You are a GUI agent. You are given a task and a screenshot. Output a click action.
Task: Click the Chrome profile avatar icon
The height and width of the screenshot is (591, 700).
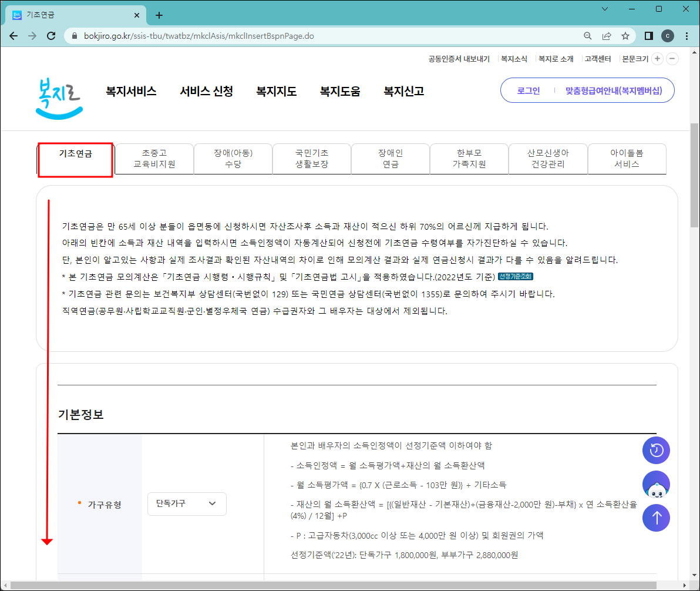click(x=667, y=36)
